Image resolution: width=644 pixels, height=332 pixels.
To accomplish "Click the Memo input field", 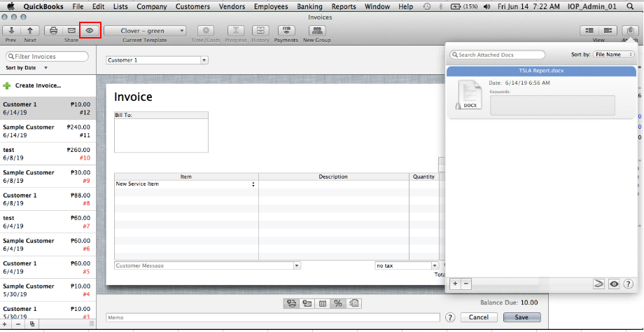I will 273,317.
